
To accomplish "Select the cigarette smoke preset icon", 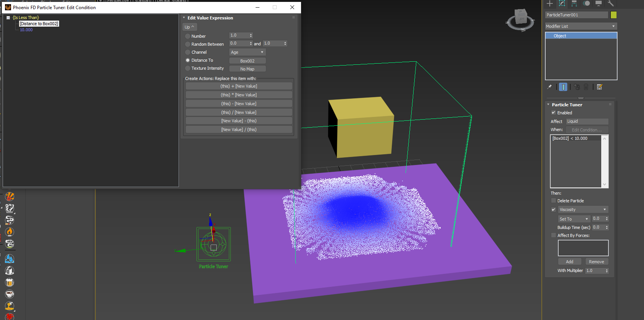I will coord(10,220).
